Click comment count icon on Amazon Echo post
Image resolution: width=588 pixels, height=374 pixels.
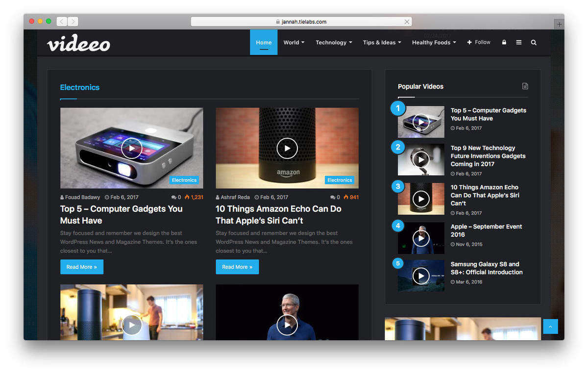point(333,197)
